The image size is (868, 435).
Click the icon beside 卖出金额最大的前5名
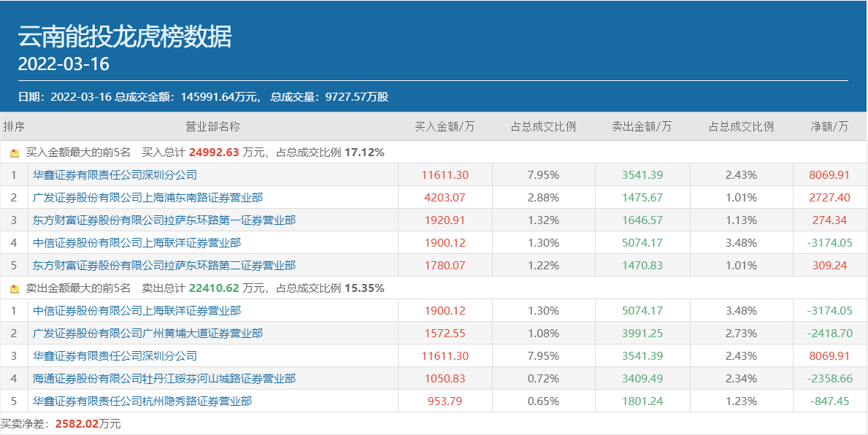click(x=15, y=289)
